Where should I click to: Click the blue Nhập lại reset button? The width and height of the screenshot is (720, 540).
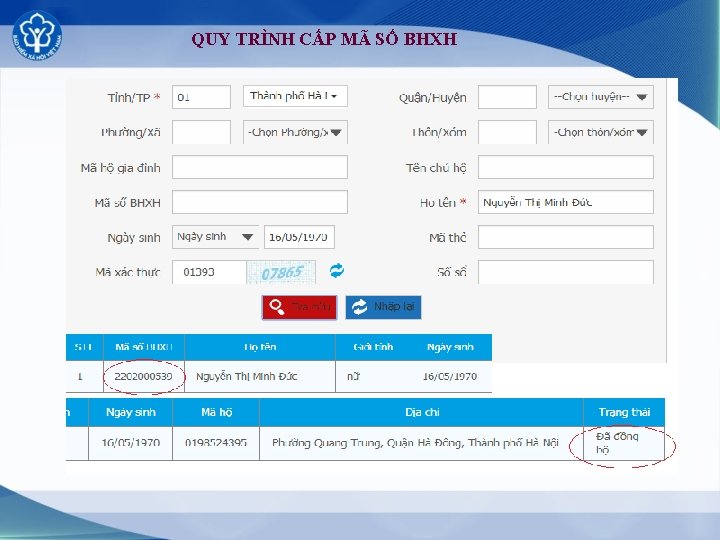pos(383,307)
